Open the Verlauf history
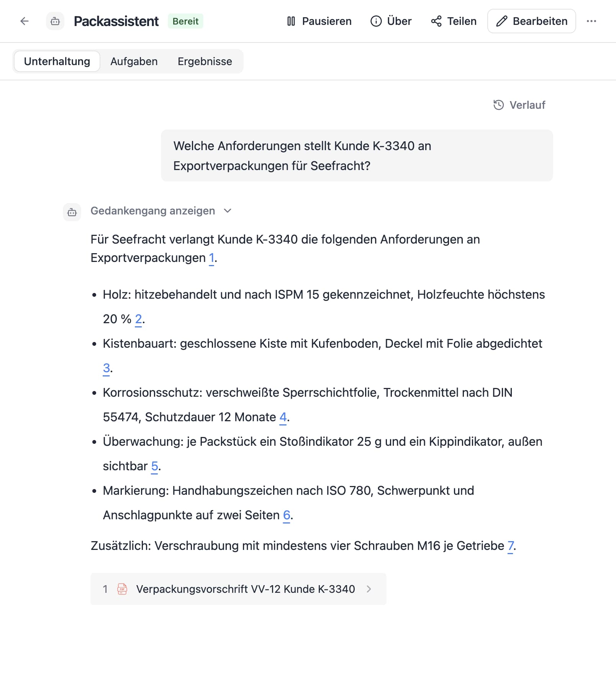616x674 pixels. click(519, 105)
